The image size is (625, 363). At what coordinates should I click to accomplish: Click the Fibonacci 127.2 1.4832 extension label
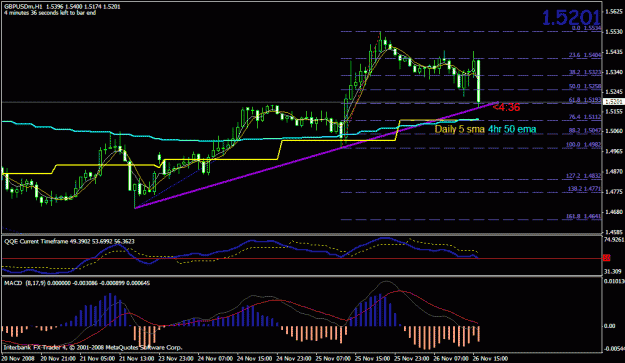(584, 176)
